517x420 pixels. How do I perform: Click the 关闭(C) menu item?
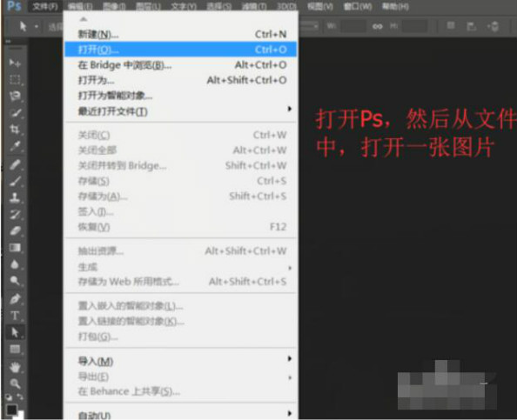pyautogui.click(x=181, y=135)
